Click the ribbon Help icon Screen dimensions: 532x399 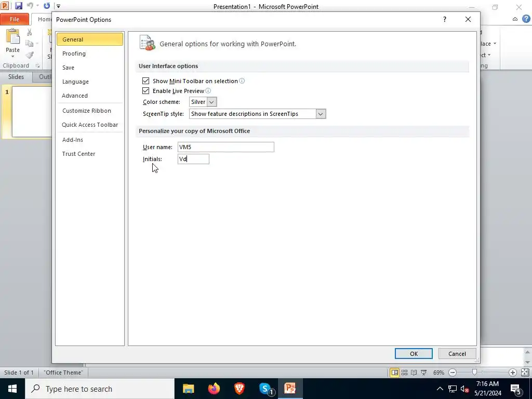[526, 19]
